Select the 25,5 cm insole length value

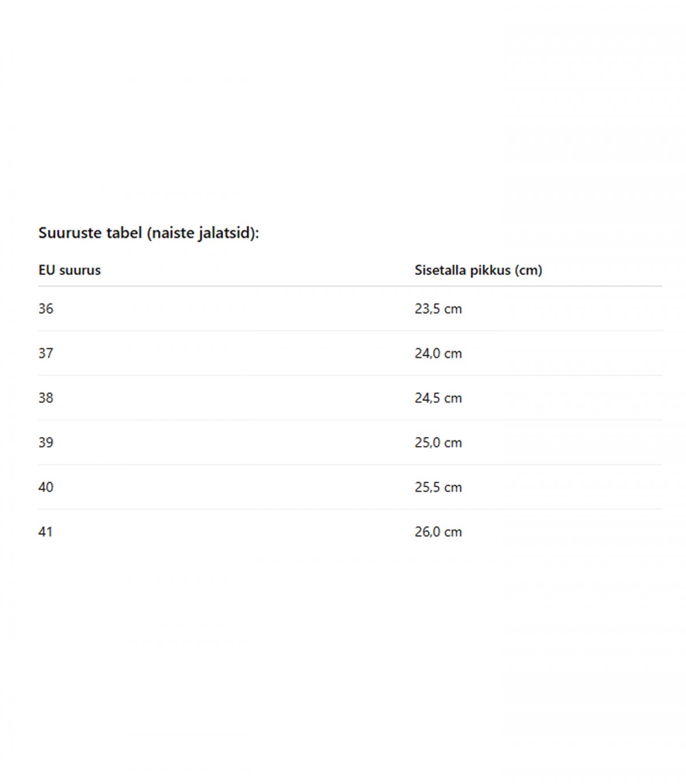(438, 487)
